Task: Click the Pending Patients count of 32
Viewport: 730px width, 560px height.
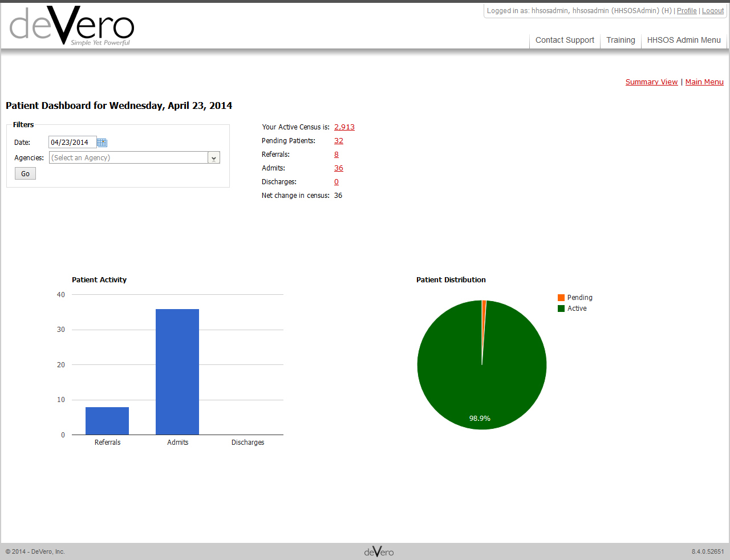Action: pos(339,140)
